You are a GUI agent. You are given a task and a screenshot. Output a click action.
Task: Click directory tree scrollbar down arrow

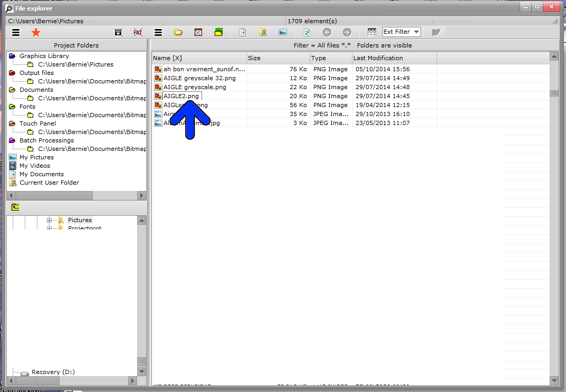point(141,371)
